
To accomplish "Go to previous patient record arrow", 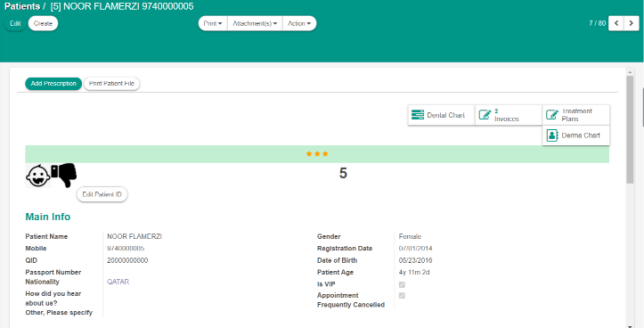I will click(x=616, y=23).
